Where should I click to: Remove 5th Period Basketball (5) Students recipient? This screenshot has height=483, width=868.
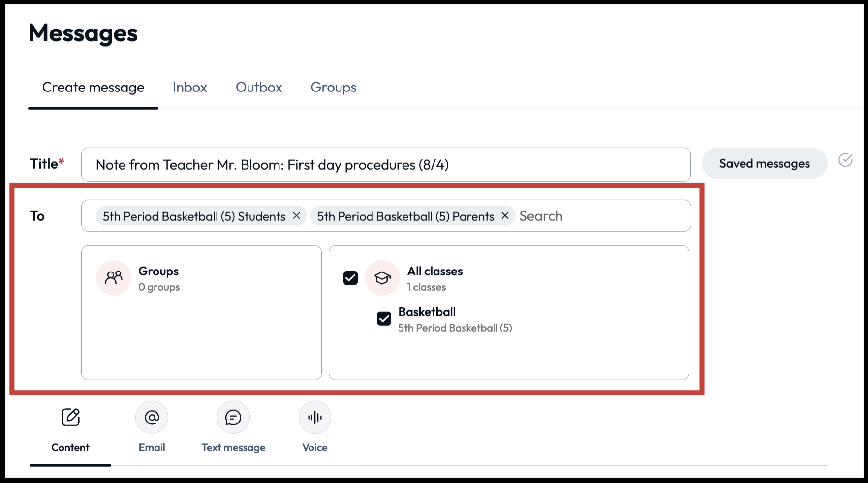(297, 216)
